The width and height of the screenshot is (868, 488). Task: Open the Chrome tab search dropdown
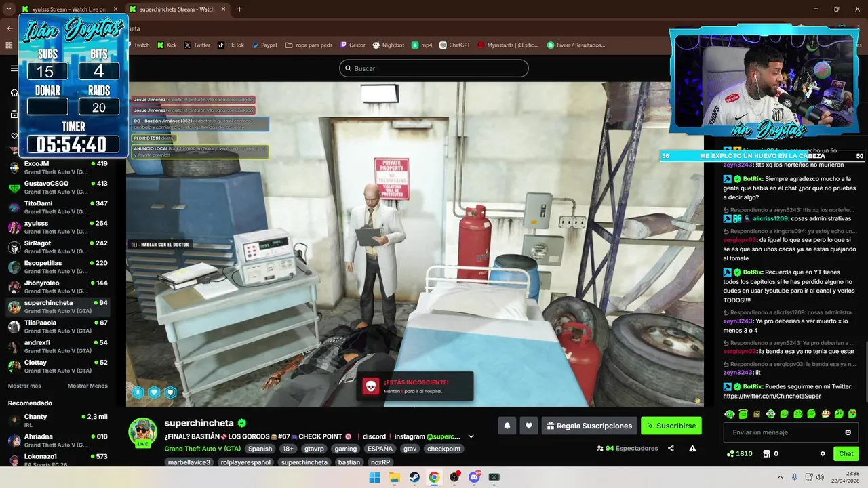9,9
